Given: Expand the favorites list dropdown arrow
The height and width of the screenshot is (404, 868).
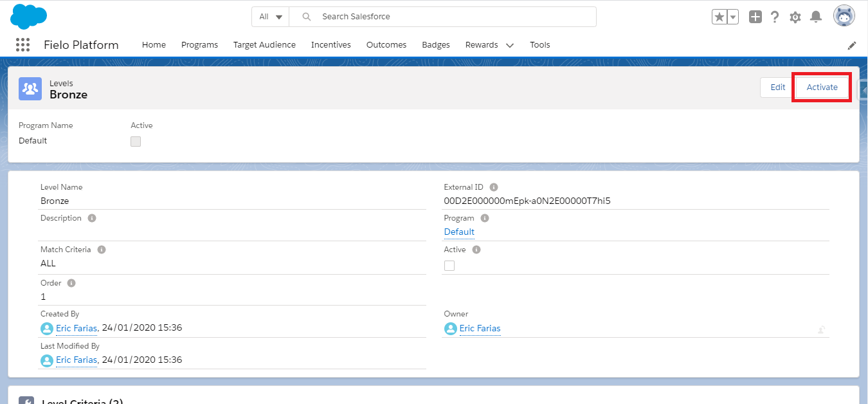Looking at the screenshot, I should pos(733,17).
